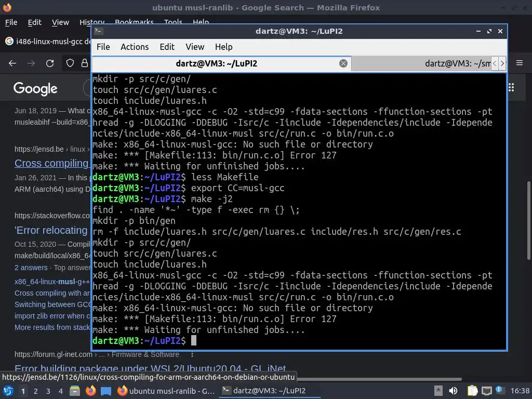Open the volume control speaker icon

click(453, 391)
